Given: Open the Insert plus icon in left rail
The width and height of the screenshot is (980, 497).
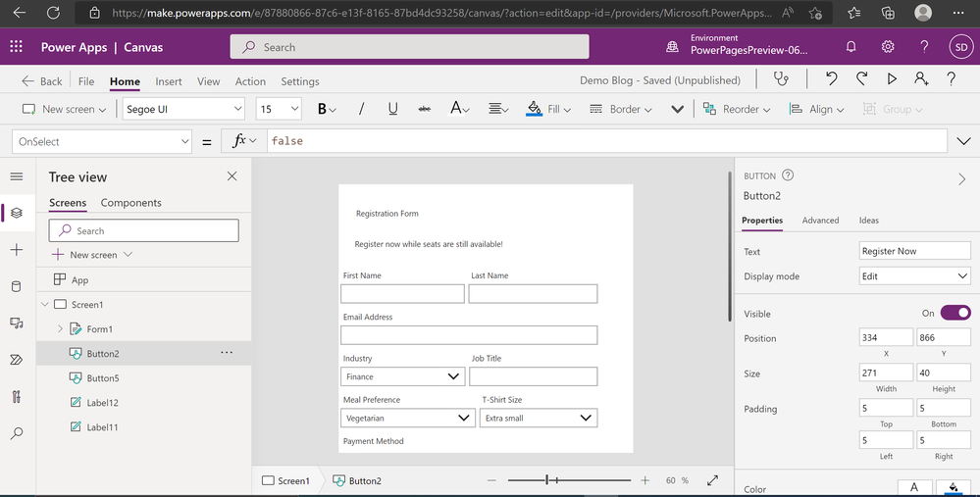Looking at the screenshot, I should point(17,250).
